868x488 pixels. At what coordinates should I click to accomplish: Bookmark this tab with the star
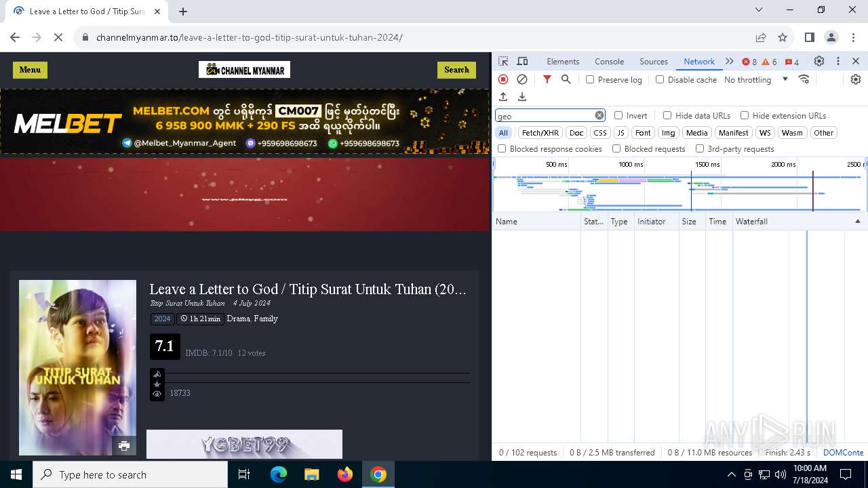click(x=783, y=37)
